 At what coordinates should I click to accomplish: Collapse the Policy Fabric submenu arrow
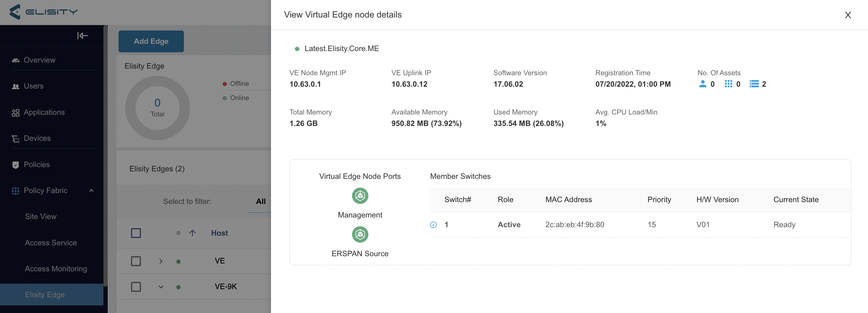[x=91, y=191]
